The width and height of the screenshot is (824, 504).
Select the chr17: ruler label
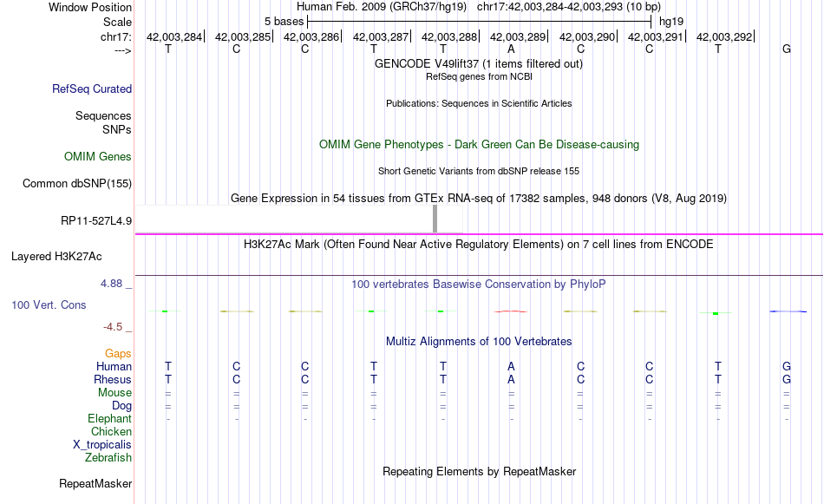pyautogui.click(x=116, y=36)
